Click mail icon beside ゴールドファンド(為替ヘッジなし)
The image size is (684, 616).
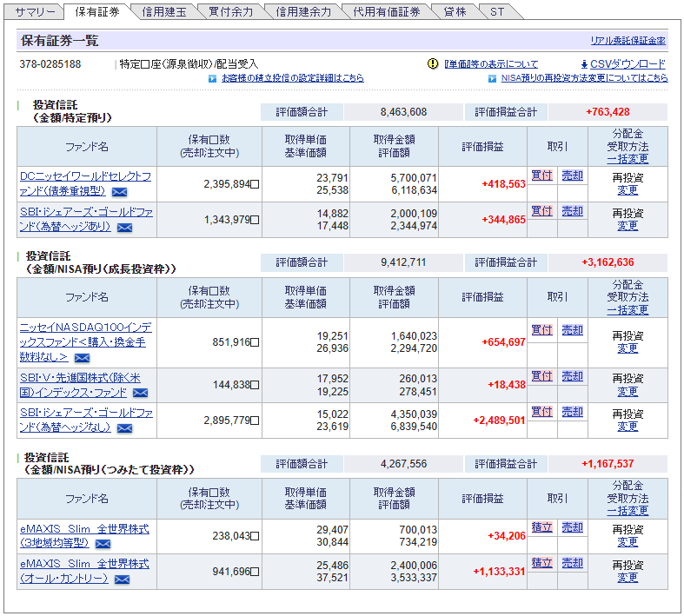125,428
